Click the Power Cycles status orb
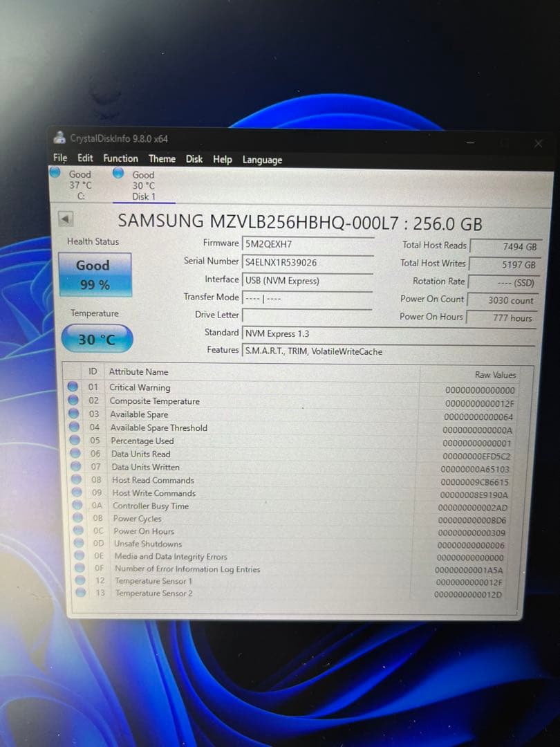This screenshot has width=560, height=747. click(x=77, y=517)
